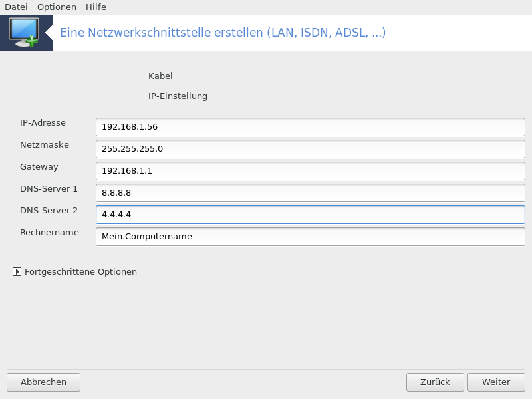Image resolution: width=532 pixels, height=399 pixels.
Task: Click the DNS-Server 2 field
Action: coord(311,215)
